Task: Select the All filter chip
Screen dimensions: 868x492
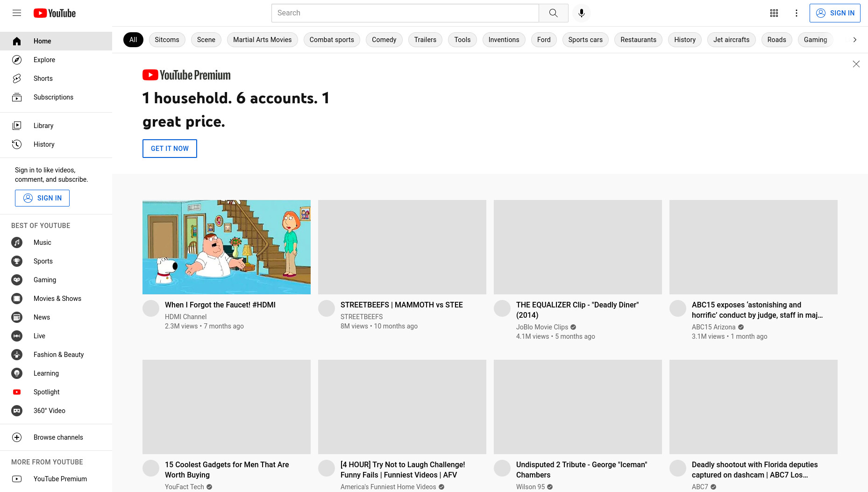Action: click(x=133, y=40)
